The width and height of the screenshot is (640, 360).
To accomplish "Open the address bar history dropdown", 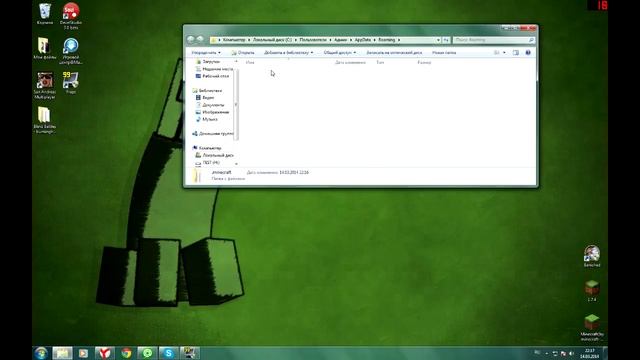I will pyautogui.click(x=438, y=40).
